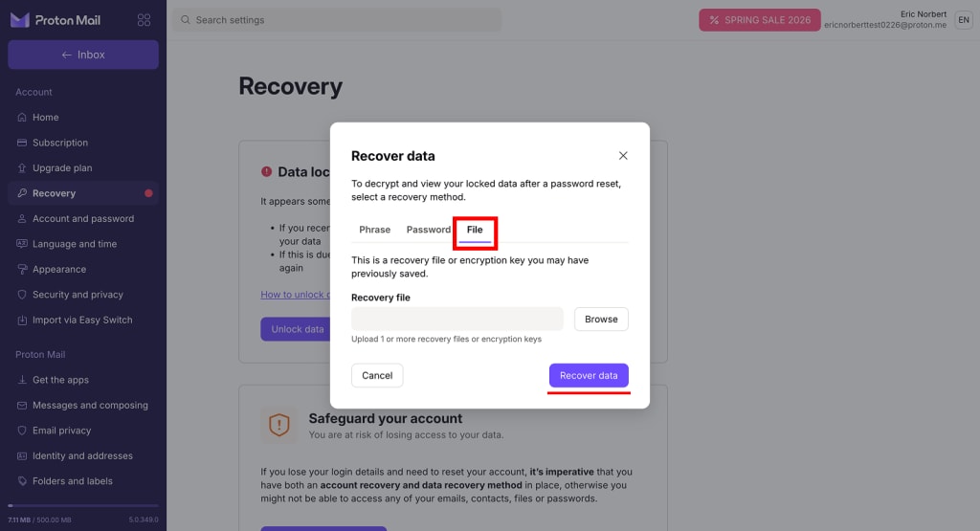This screenshot has width=980, height=531.
Task: Click the Search settings field
Action: coord(335,20)
